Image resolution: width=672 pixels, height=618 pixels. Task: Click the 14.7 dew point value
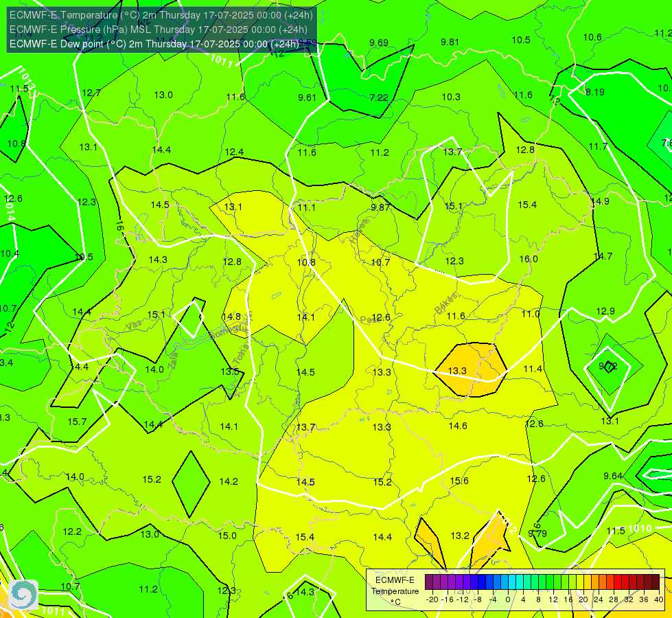click(x=603, y=256)
